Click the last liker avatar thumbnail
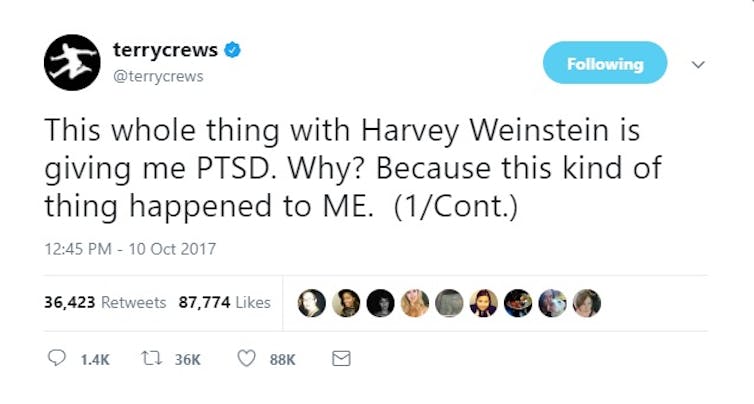 tap(587, 303)
